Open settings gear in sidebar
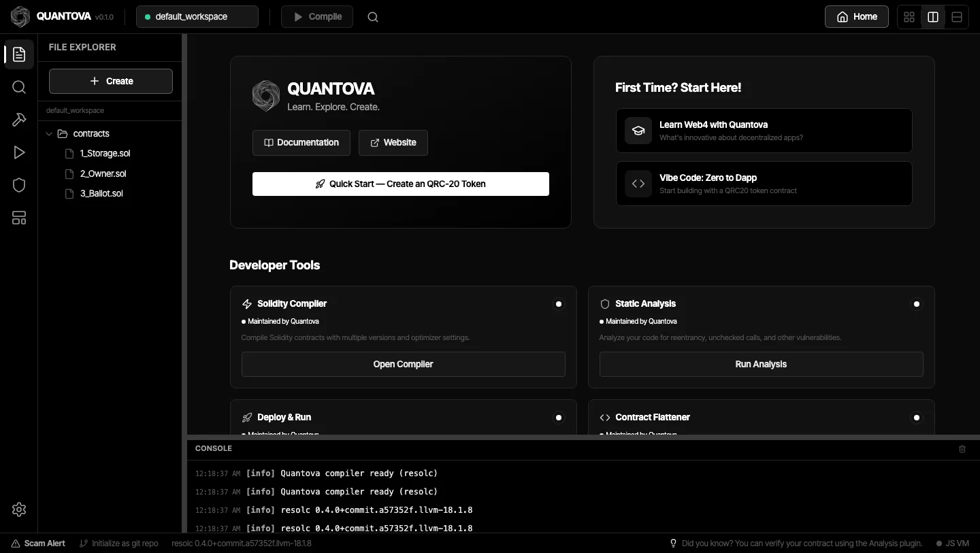 pos(19,509)
